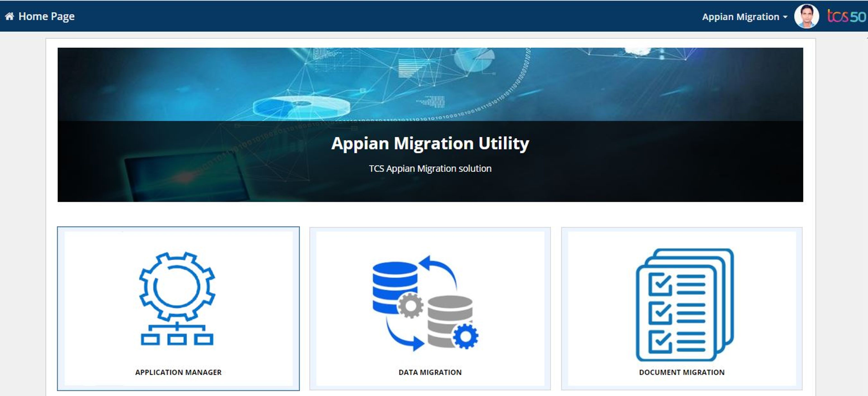The height and width of the screenshot is (396, 868).
Task: Click the TCS Appian Migration solution subtitle
Action: coord(430,168)
